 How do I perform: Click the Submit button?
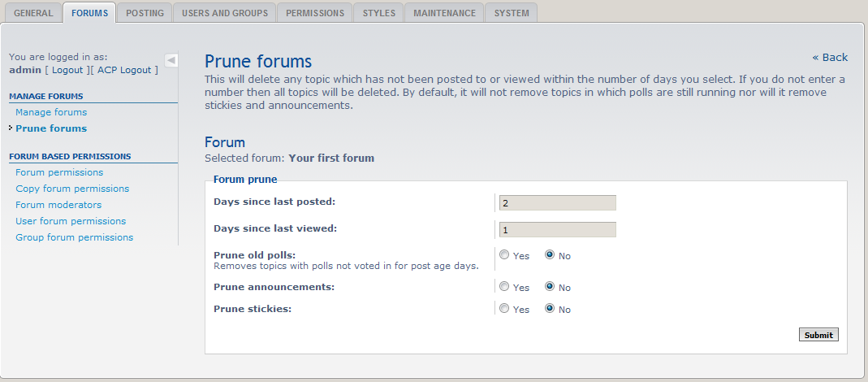818,335
